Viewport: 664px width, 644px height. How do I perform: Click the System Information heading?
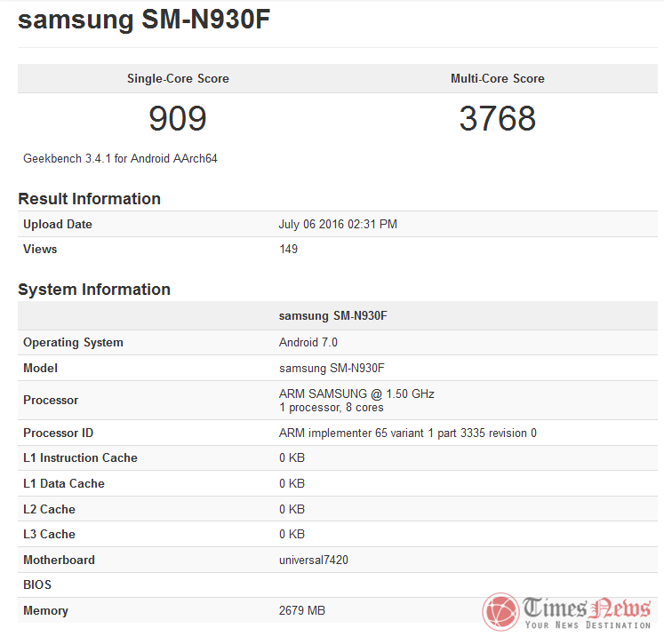(94, 290)
